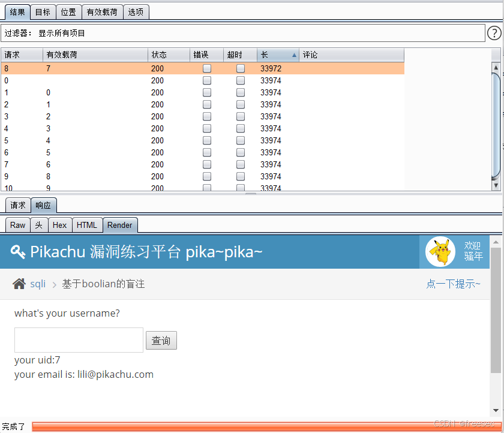Viewport: 504px width, 433px height.
Task: Sort by the 评论 column header
Action: pos(352,55)
